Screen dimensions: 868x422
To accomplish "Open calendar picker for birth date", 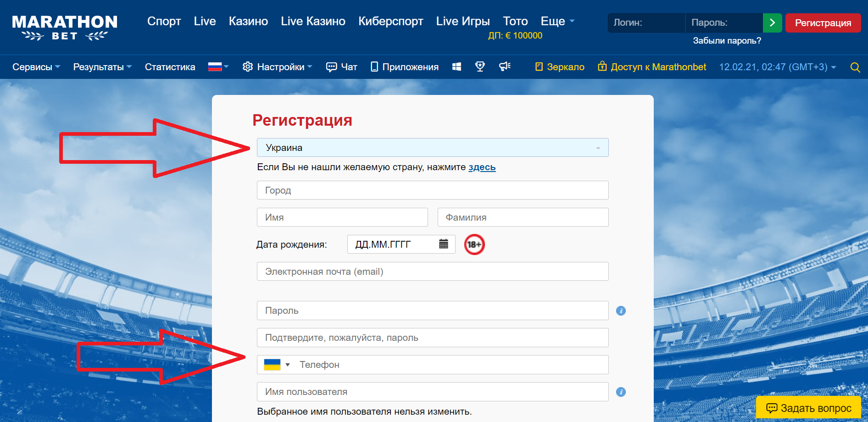I will (443, 244).
